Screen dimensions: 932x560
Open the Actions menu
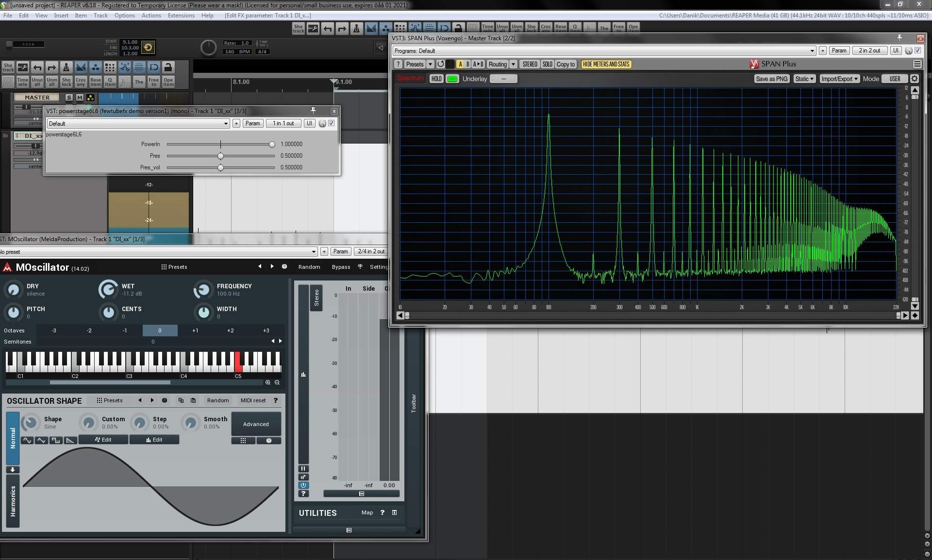(x=151, y=16)
